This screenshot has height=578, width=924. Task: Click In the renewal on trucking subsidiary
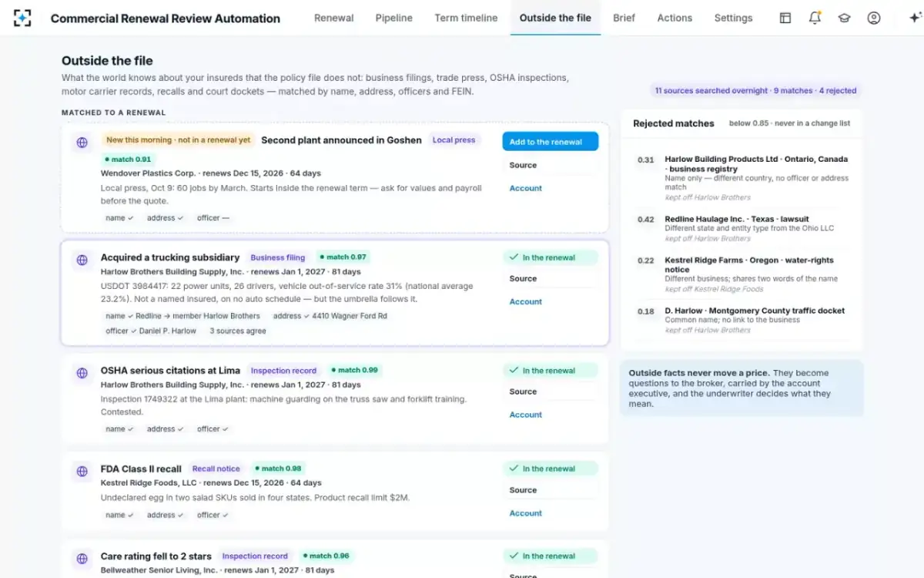tap(550, 257)
